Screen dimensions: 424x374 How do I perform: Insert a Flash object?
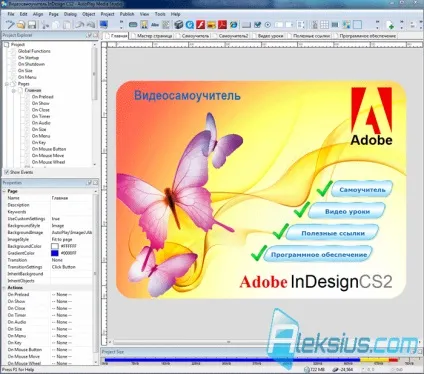tap(200, 25)
